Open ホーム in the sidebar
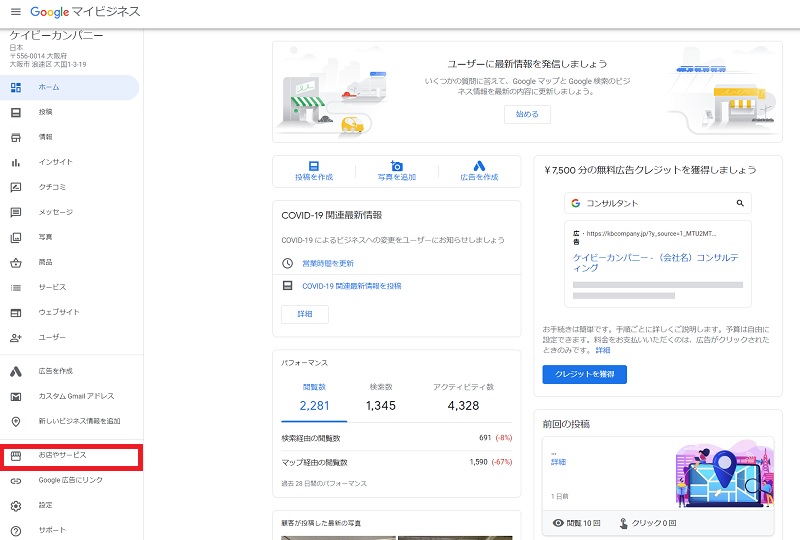This screenshot has width=800, height=540. [69, 87]
